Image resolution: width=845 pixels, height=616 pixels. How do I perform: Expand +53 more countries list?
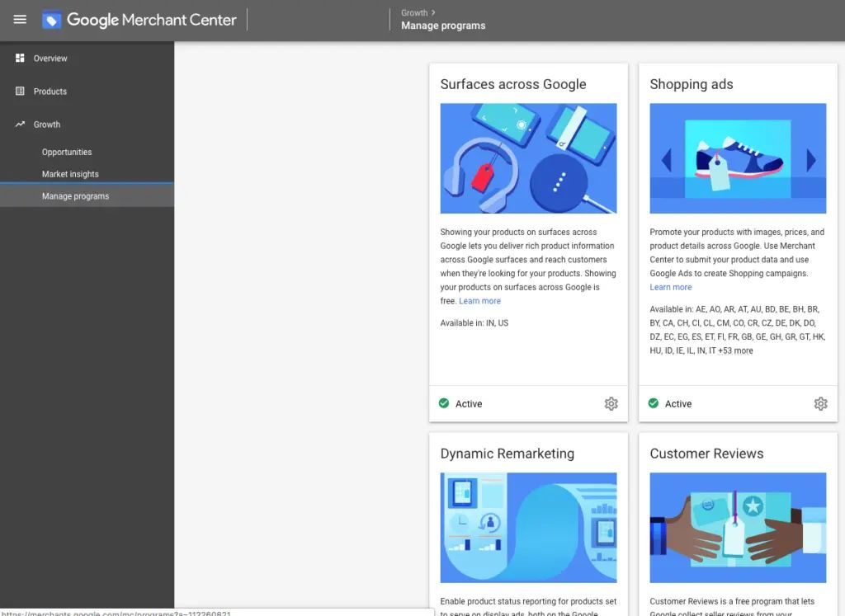tap(735, 350)
